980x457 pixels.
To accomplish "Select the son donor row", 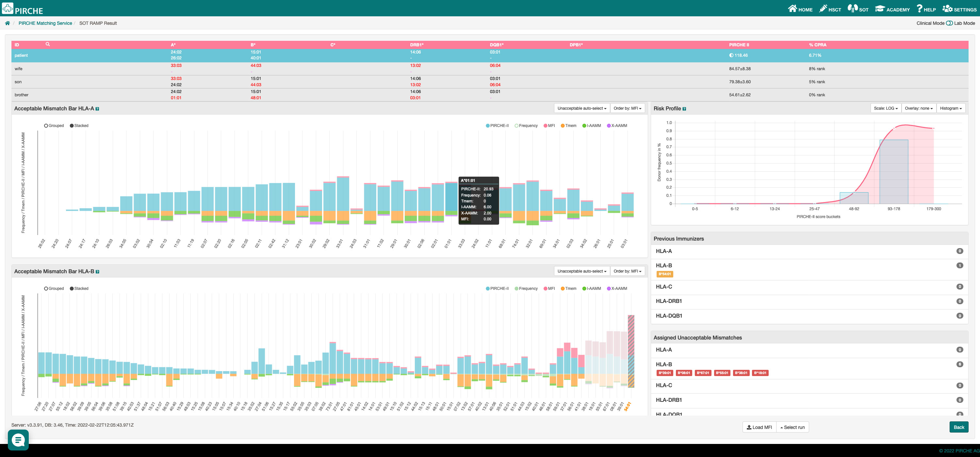I will tap(490, 82).
